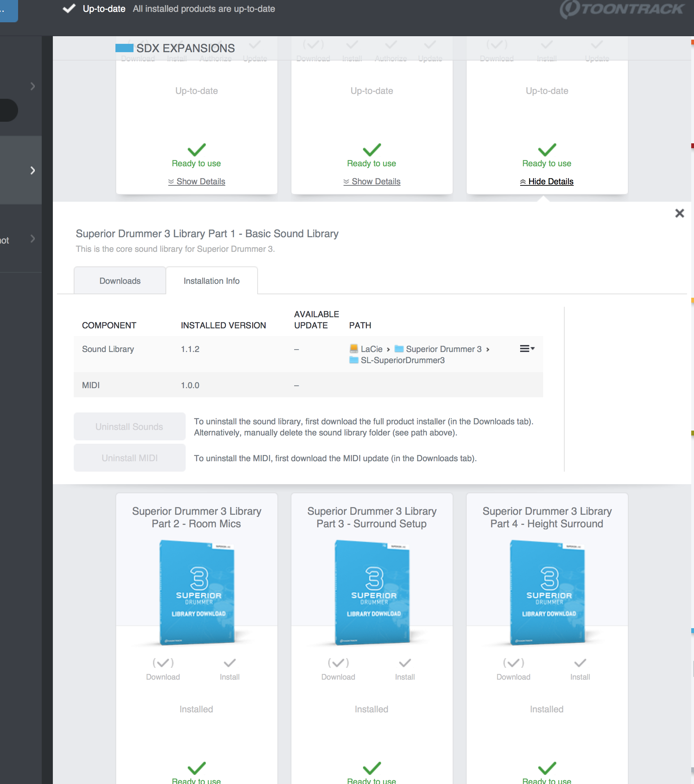Click the Install checkmark on Height Surround card
The height and width of the screenshot is (784, 694).
[580, 663]
